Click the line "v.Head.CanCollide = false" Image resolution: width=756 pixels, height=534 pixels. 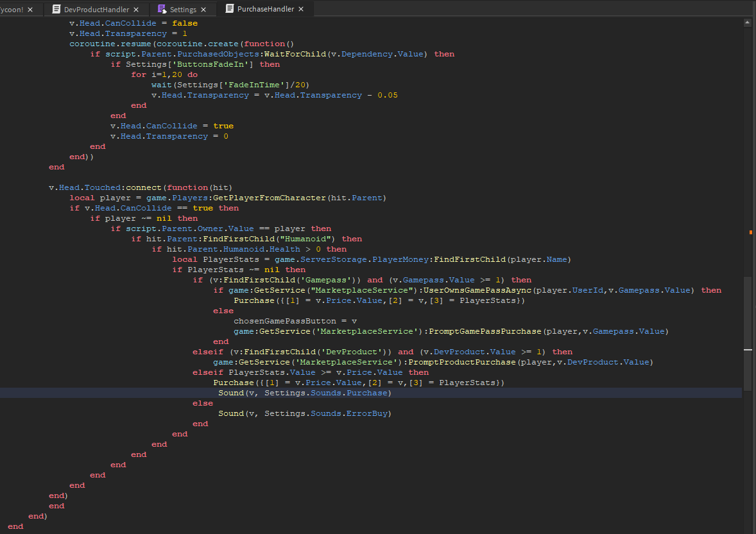point(133,23)
